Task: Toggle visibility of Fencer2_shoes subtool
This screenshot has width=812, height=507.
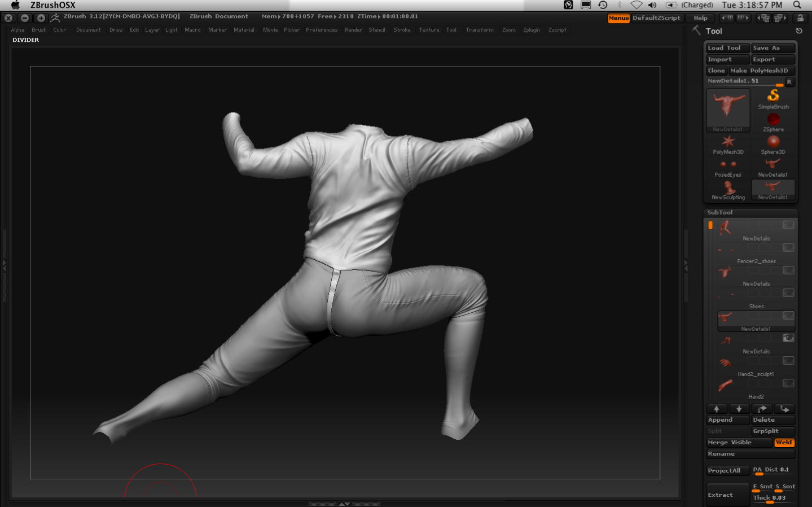Action: click(x=788, y=248)
